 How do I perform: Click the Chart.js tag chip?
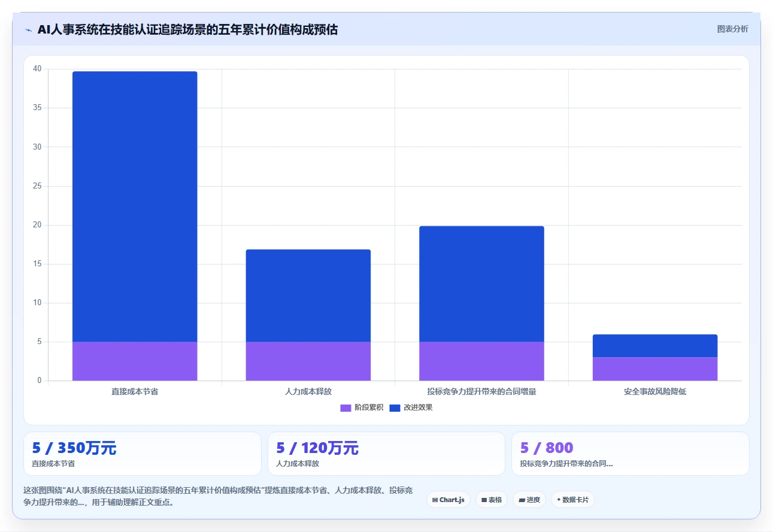point(448,500)
